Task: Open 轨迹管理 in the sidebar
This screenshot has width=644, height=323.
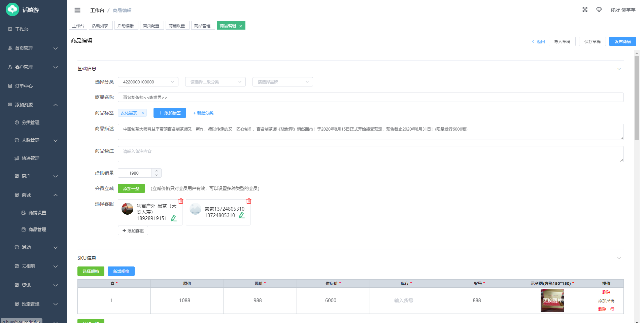Action: pos(34,158)
